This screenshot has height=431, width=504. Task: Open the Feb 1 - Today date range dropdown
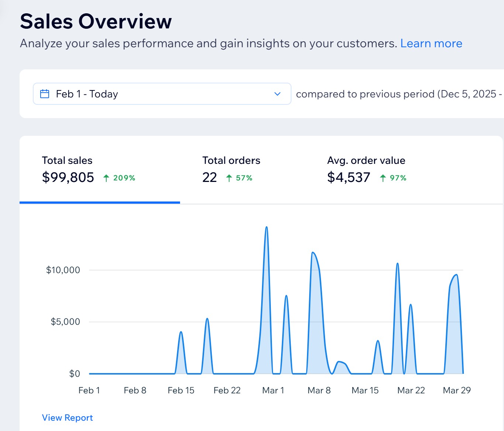162,94
